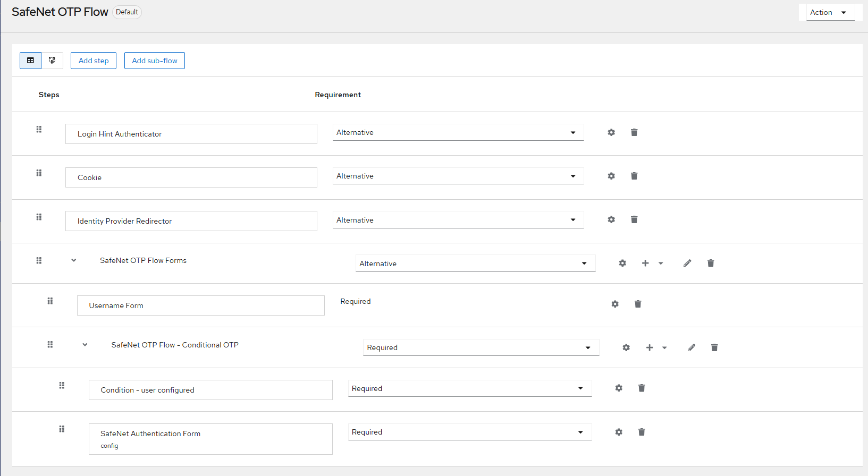The image size is (868, 476).
Task: Click the Requirement column header
Action: coord(338,95)
